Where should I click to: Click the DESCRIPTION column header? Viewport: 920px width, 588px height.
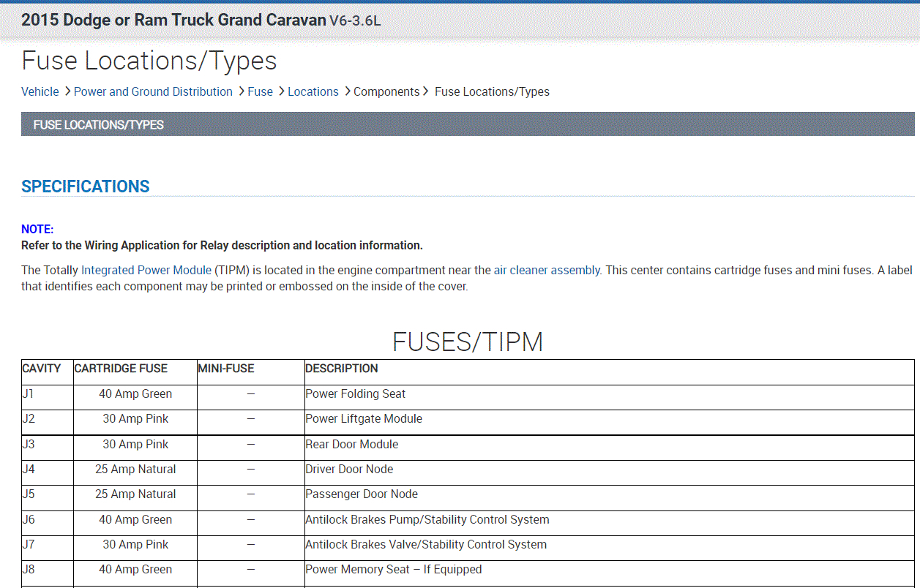pos(342,369)
